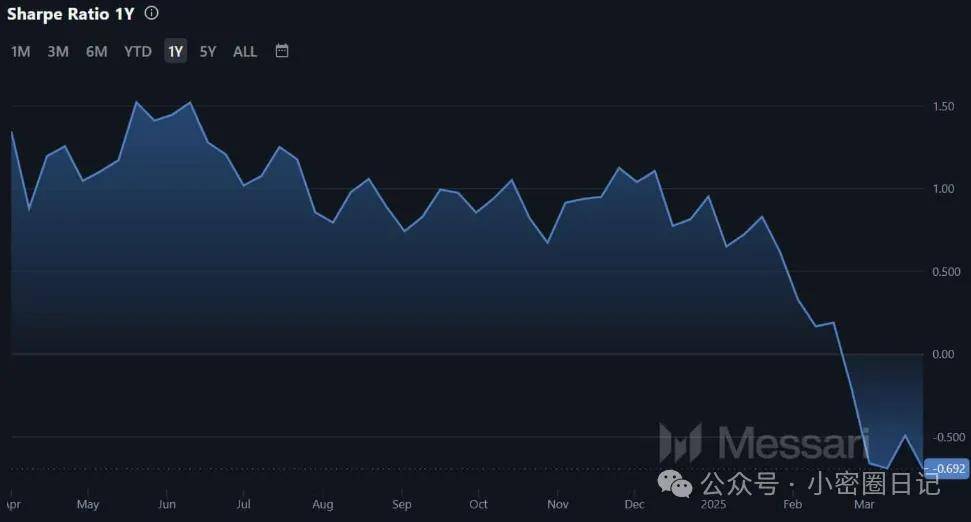Click the Sep x-axis label
The height and width of the screenshot is (522, 971).
coord(402,505)
